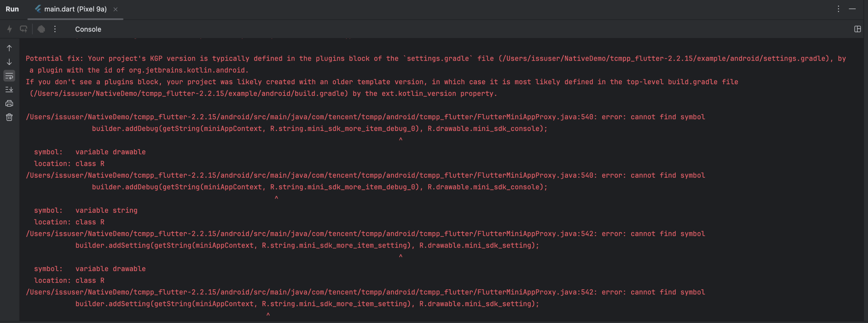The image size is (868, 323).
Task: Close the main.dart (Pixel 9a) tab
Action: click(115, 9)
